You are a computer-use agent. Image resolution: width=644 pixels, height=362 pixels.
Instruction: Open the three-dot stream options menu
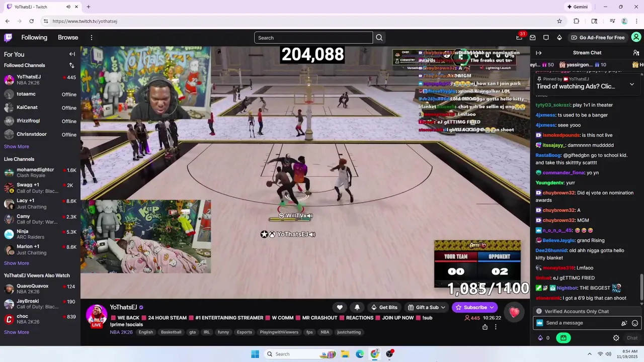point(496,327)
